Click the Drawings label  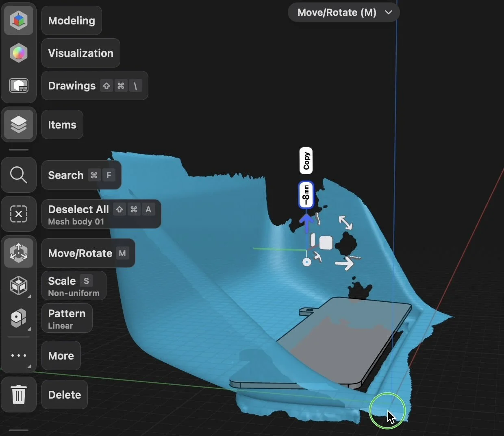pos(95,85)
